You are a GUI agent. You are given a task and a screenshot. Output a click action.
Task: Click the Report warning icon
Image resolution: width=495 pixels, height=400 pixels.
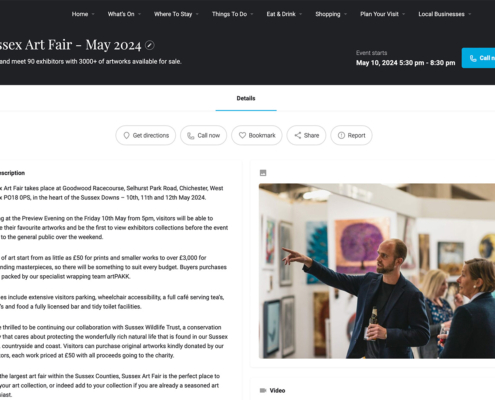341,135
